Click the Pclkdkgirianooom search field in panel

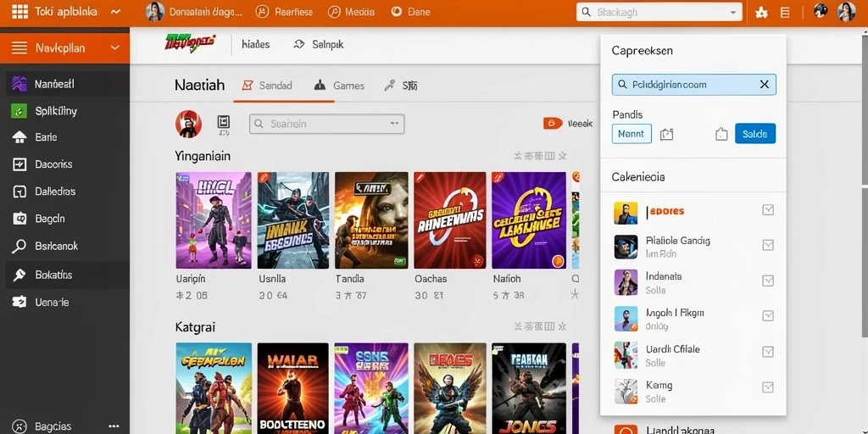pos(693,85)
